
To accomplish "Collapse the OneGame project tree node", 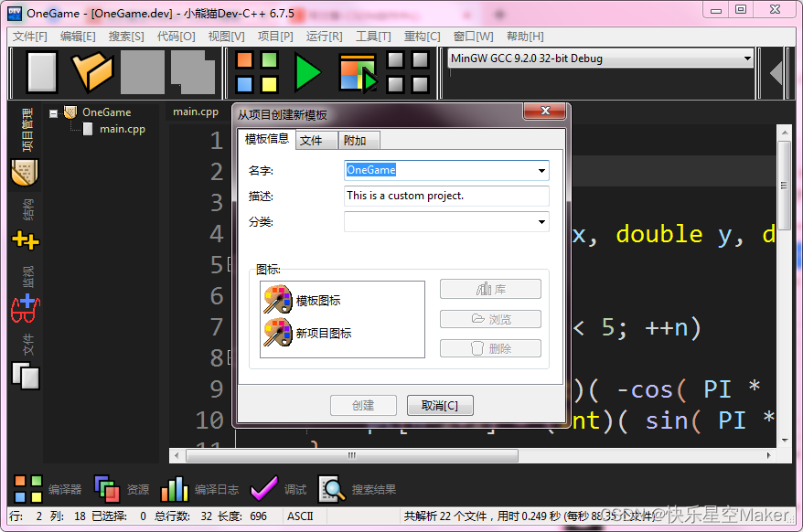I will [53, 113].
